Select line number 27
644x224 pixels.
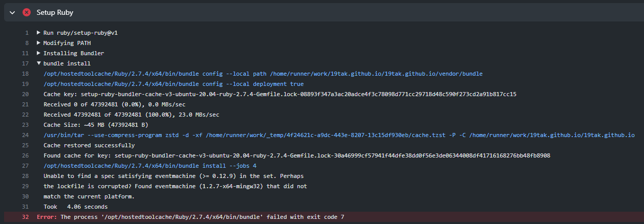[x=25, y=166]
